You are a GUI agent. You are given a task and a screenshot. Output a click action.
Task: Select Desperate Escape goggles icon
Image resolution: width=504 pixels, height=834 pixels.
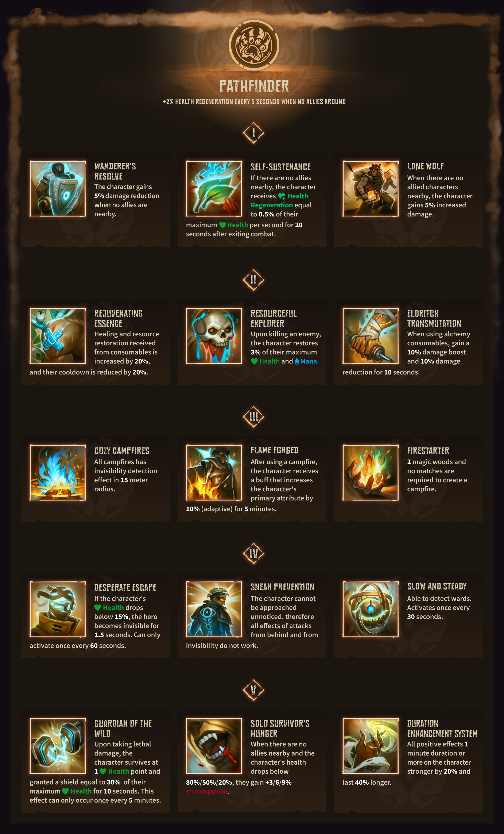(58, 609)
